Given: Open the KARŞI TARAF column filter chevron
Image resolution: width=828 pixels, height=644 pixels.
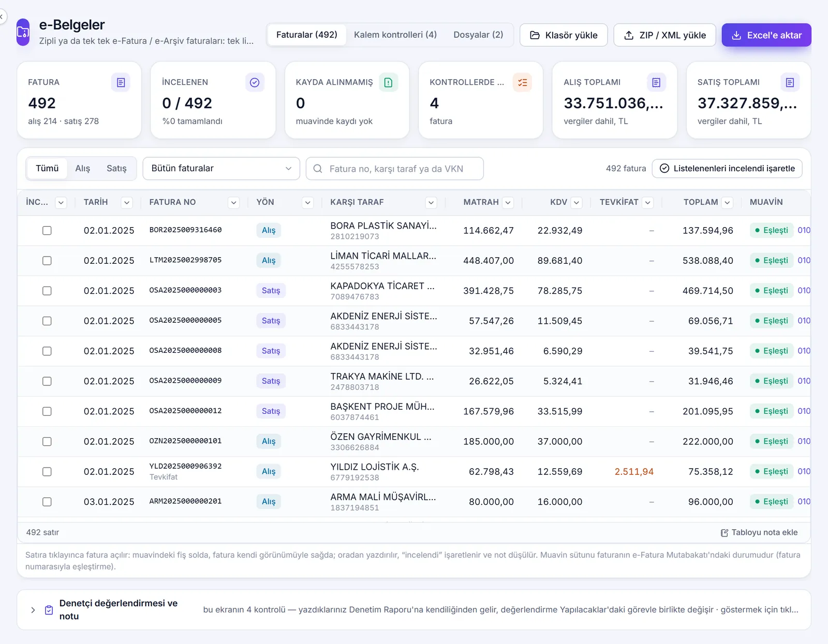Looking at the screenshot, I should [431, 203].
